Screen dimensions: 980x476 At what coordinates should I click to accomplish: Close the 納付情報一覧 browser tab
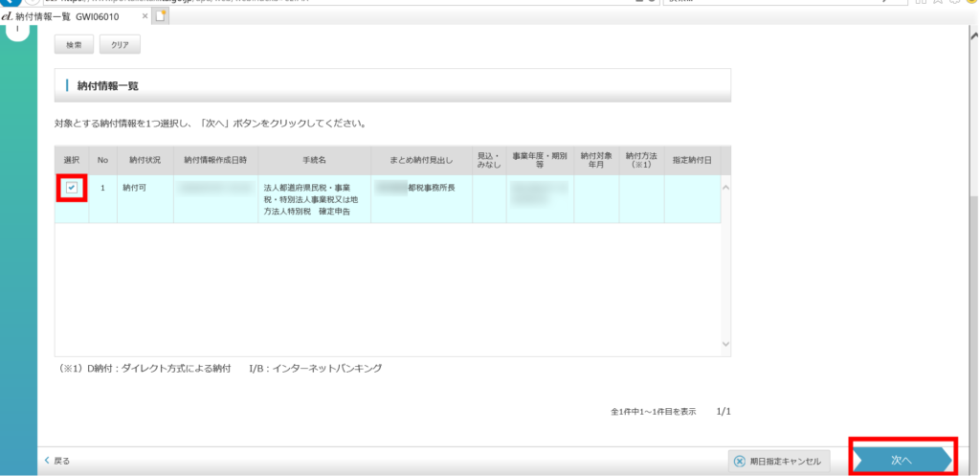(x=145, y=16)
